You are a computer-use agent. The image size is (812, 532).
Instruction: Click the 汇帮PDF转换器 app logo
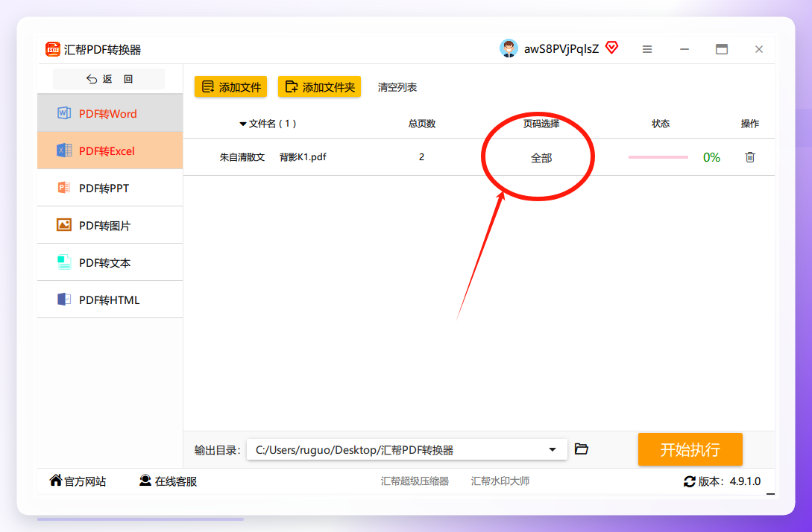coord(53,49)
